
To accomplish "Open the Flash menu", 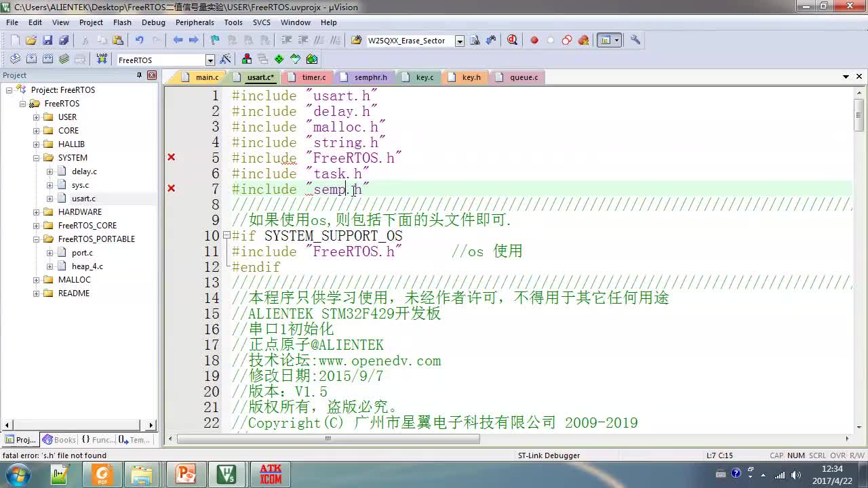I will [122, 22].
